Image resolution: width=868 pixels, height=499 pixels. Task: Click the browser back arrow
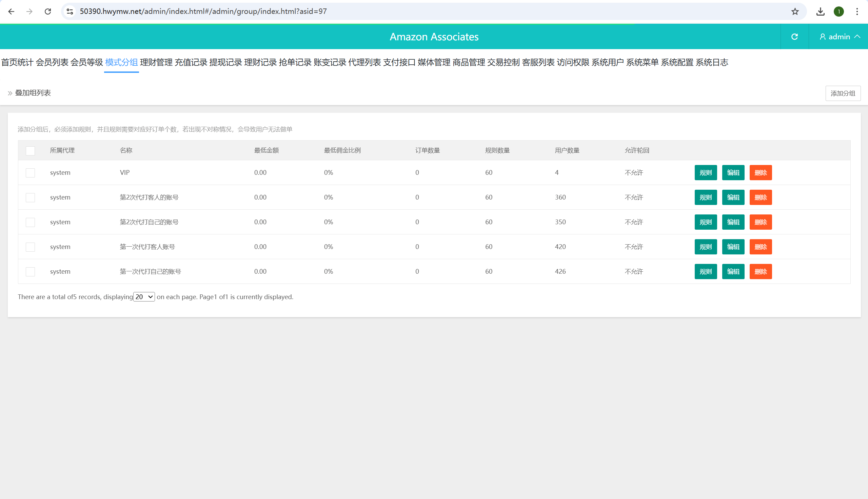pyautogui.click(x=11, y=11)
